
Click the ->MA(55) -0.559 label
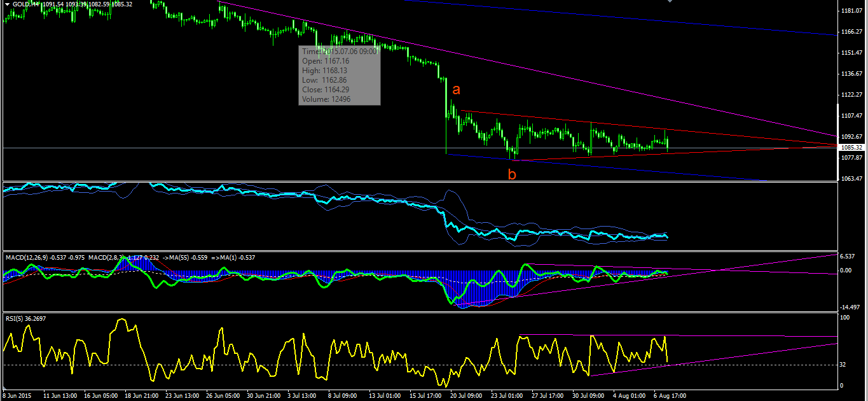(186, 257)
